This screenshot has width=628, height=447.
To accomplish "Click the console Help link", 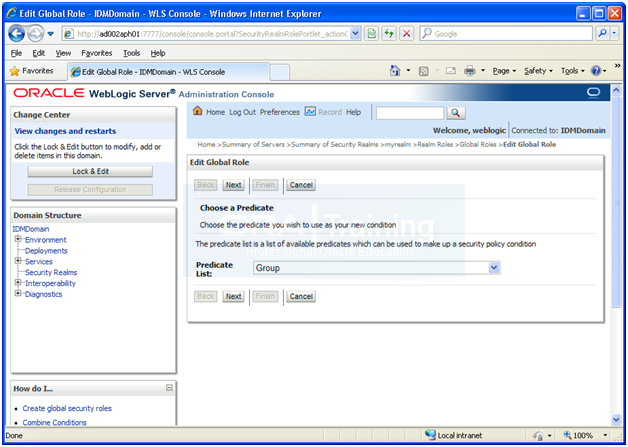I will pyautogui.click(x=353, y=112).
